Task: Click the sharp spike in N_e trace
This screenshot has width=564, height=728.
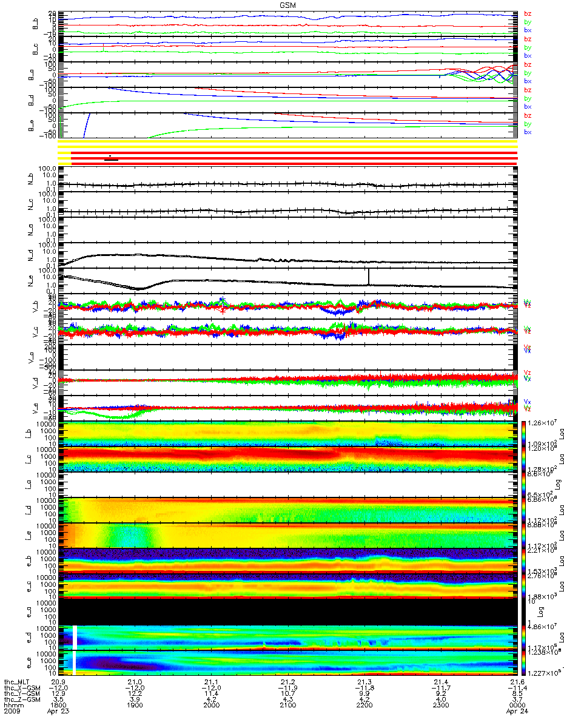Action: [x=369, y=276]
